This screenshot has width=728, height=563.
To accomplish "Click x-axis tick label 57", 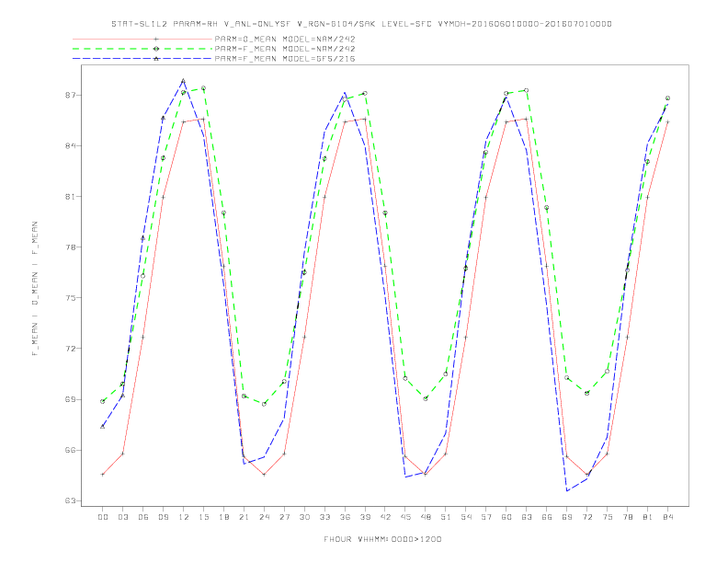I will point(486,517).
